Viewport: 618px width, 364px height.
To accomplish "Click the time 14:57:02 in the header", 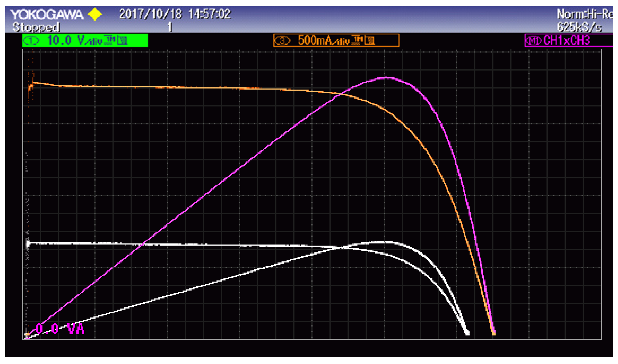I will tap(210, 14).
